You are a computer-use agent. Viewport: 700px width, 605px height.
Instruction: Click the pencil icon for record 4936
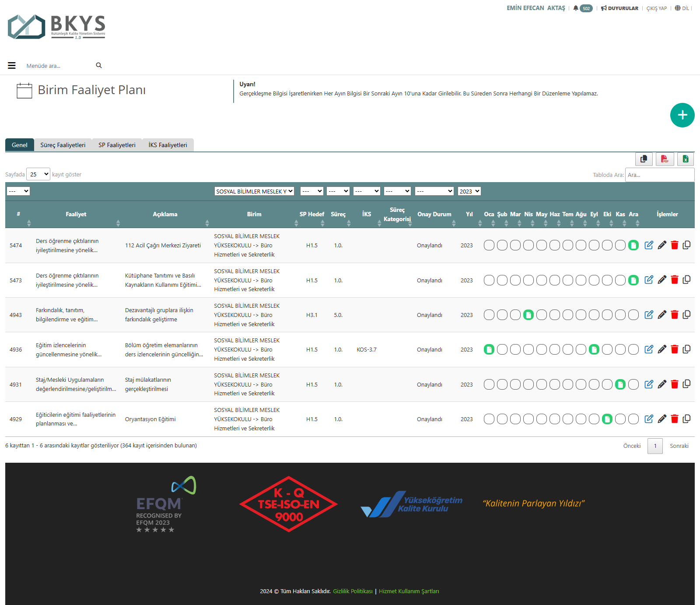[x=662, y=349]
